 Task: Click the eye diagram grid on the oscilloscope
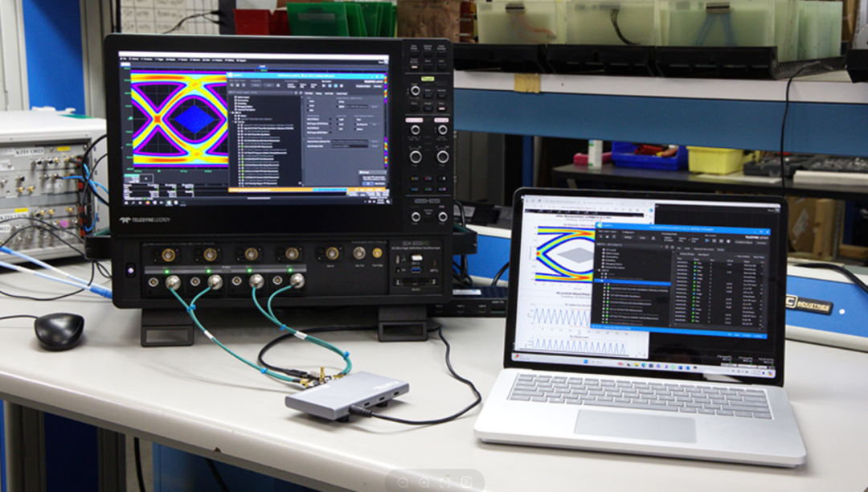pos(180,118)
